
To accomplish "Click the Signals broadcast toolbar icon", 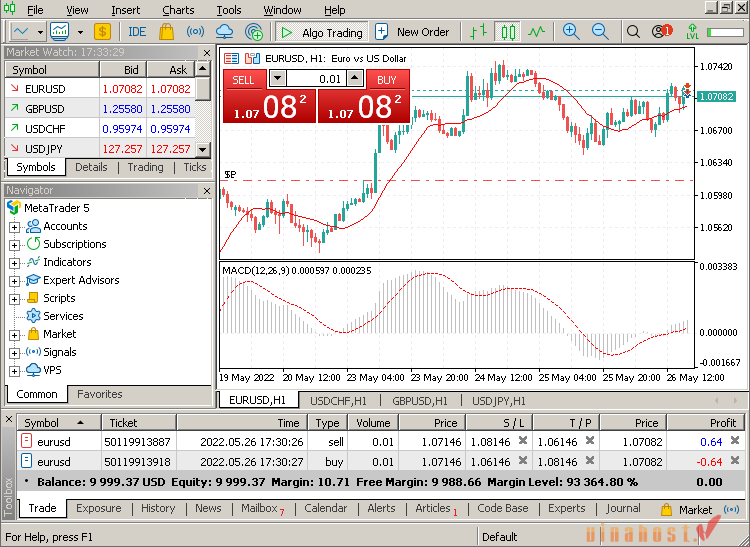I will [195, 32].
